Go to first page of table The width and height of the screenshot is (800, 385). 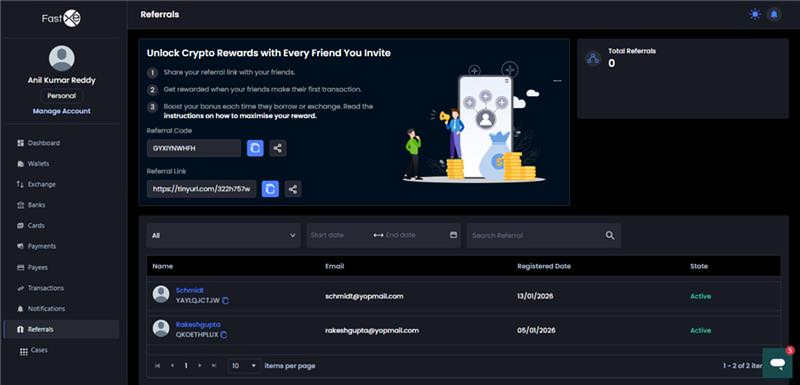158,366
